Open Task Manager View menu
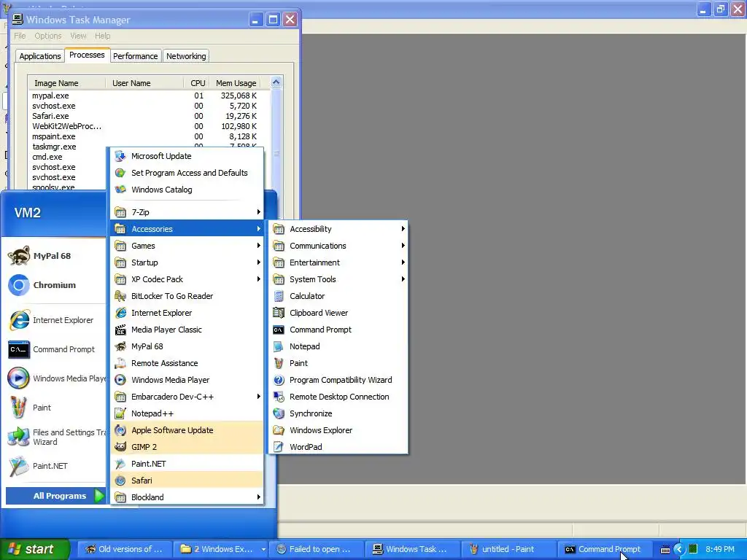 (78, 36)
